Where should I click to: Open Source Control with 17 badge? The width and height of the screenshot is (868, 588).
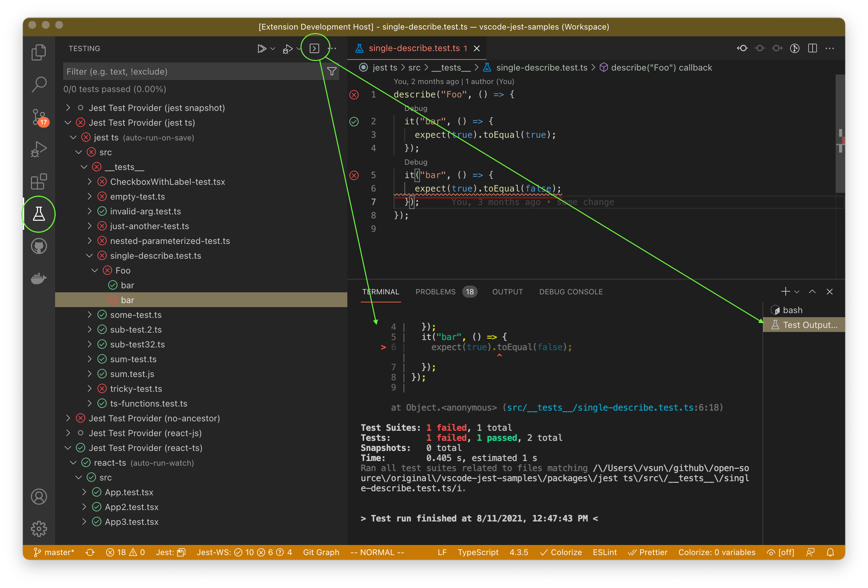pos(39,117)
